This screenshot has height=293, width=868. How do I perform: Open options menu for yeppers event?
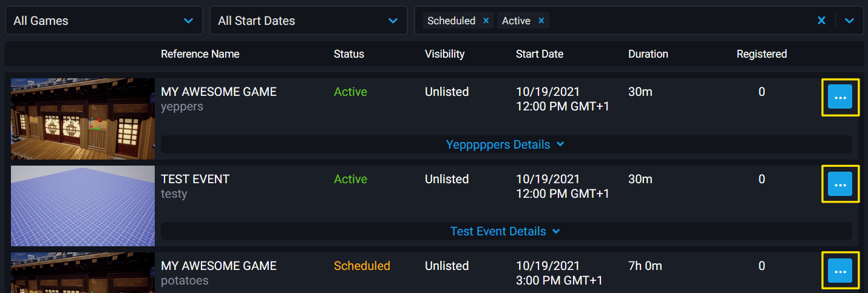[x=840, y=97]
